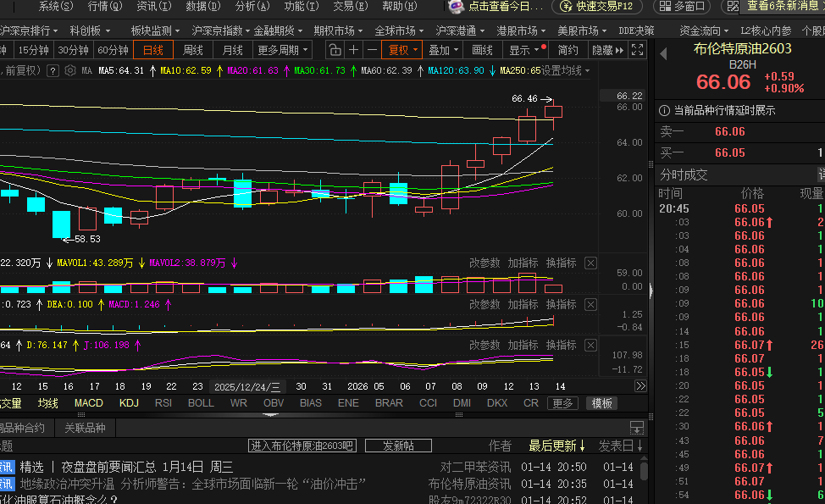
Task: Open 更多周期 dropdown
Action: (283, 51)
